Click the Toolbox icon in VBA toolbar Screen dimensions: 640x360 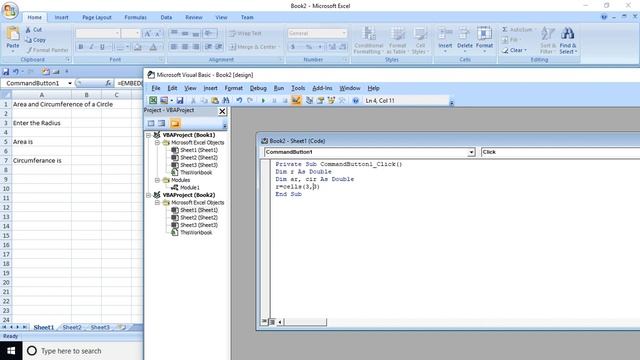[342, 100]
